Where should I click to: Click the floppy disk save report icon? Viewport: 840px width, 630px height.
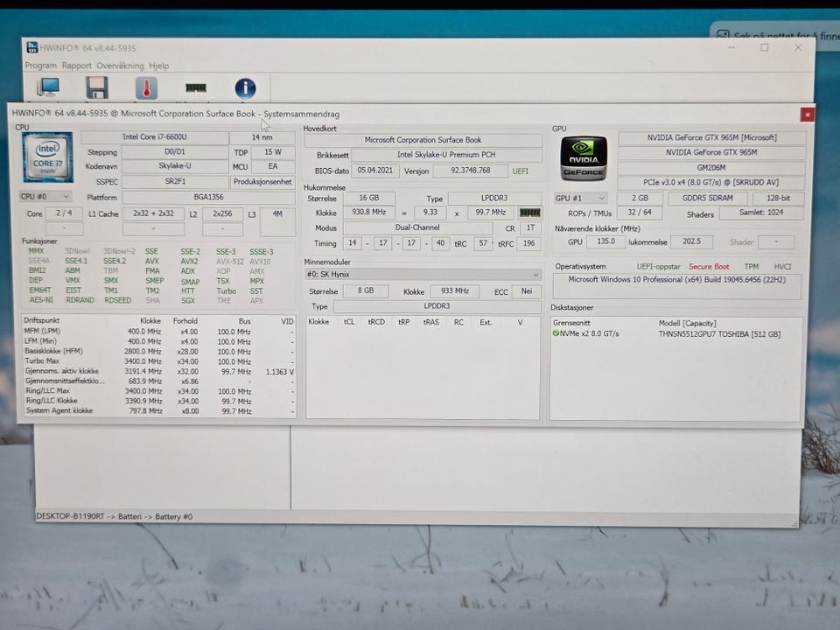point(97,87)
